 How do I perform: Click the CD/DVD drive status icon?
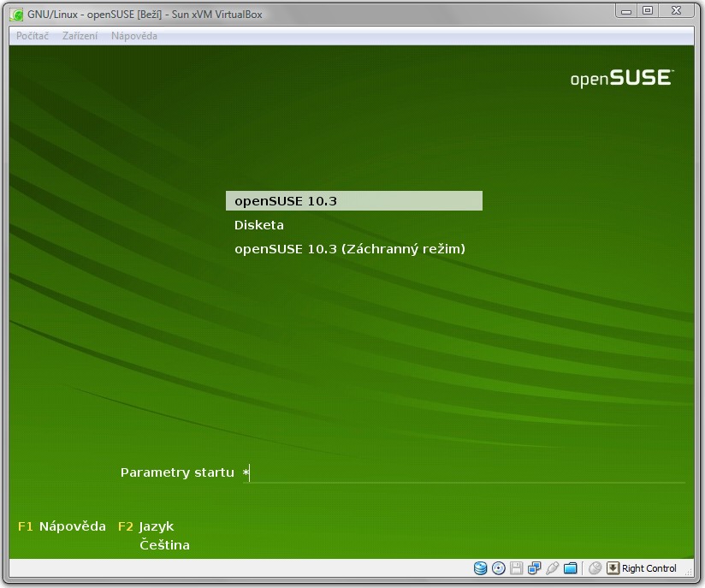point(498,568)
